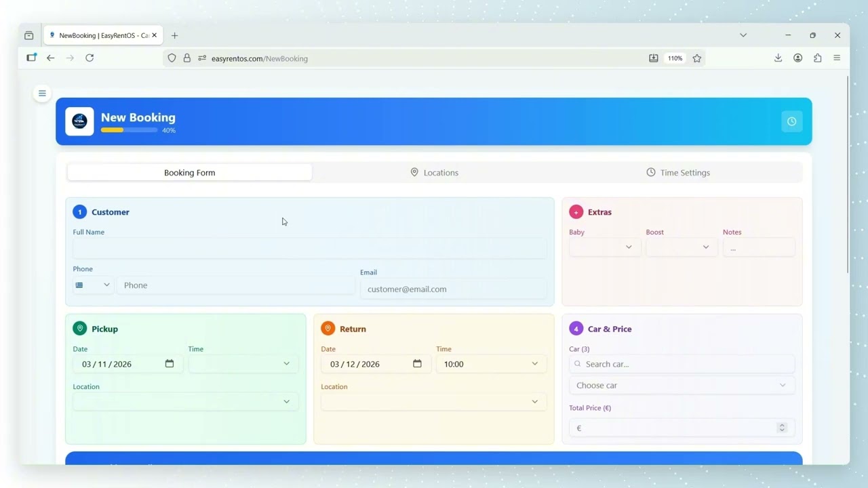The height and width of the screenshot is (488, 868).
Task: Open a new browser tab
Action: (174, 35)
